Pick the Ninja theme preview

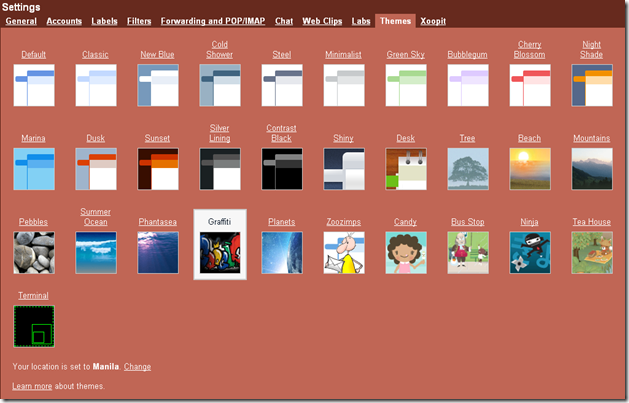point(530,253)
